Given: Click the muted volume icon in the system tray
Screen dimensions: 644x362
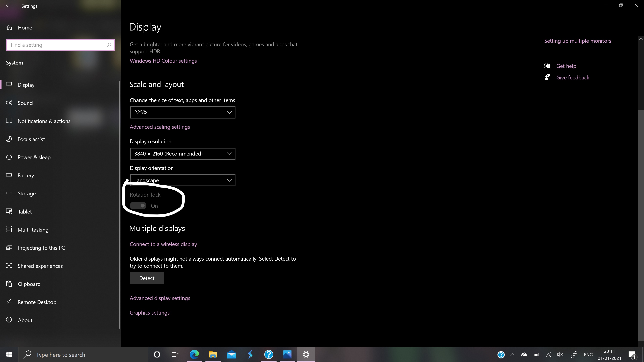Looking at the screenshot, I should point(560,354).
